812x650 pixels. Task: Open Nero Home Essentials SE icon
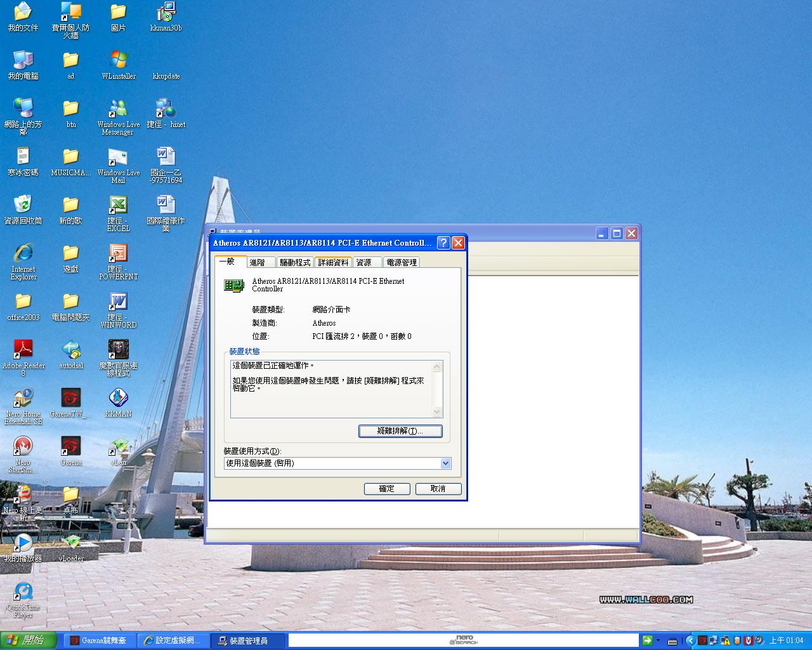(23, 398)
